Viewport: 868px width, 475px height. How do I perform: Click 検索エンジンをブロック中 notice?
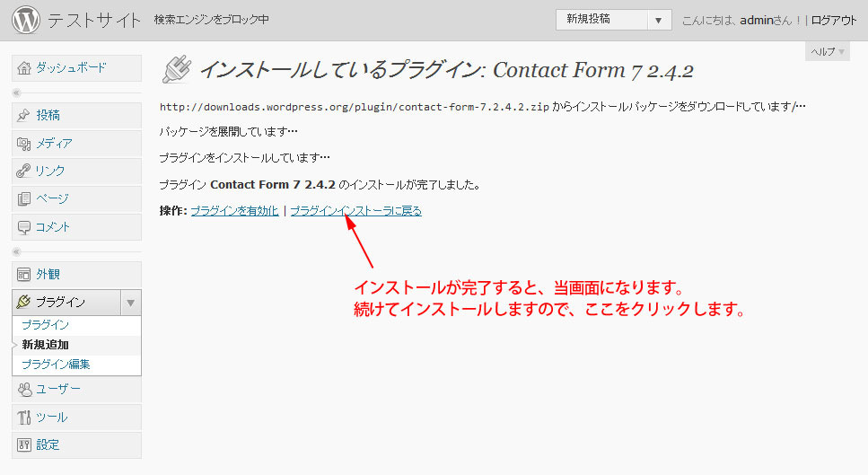tap(212, 20)
